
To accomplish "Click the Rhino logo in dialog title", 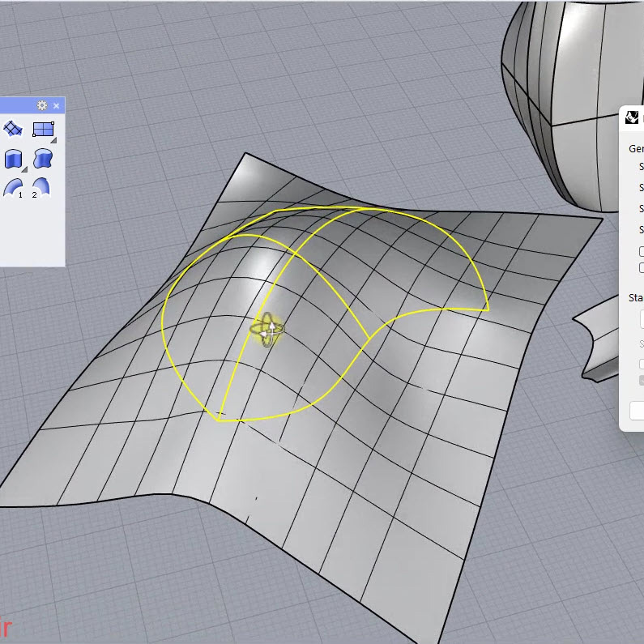I will click(633, 118).
